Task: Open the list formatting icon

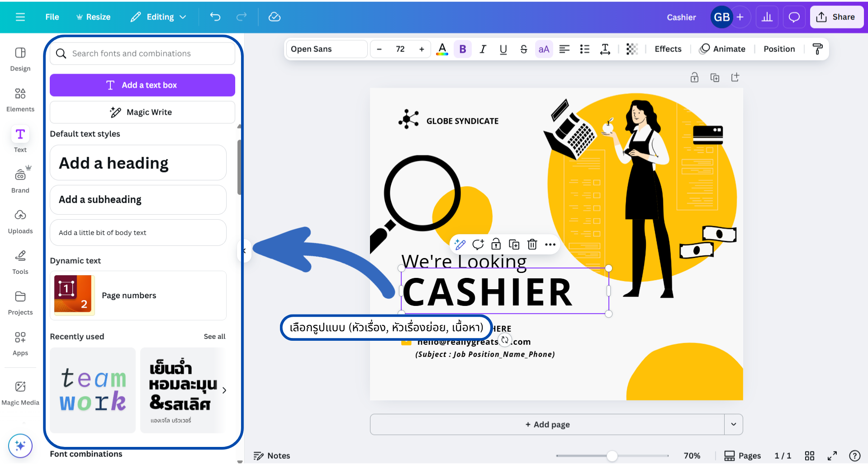Action: (584, 49)
